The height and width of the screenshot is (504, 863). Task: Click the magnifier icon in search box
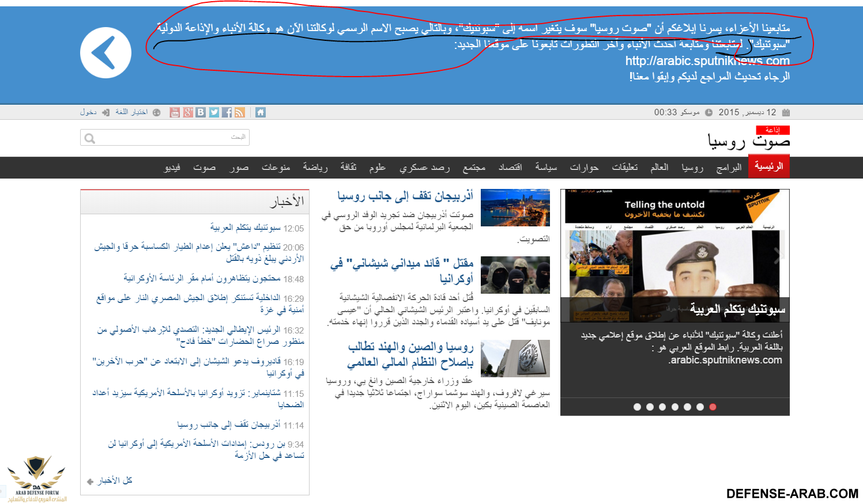(89, 138)
